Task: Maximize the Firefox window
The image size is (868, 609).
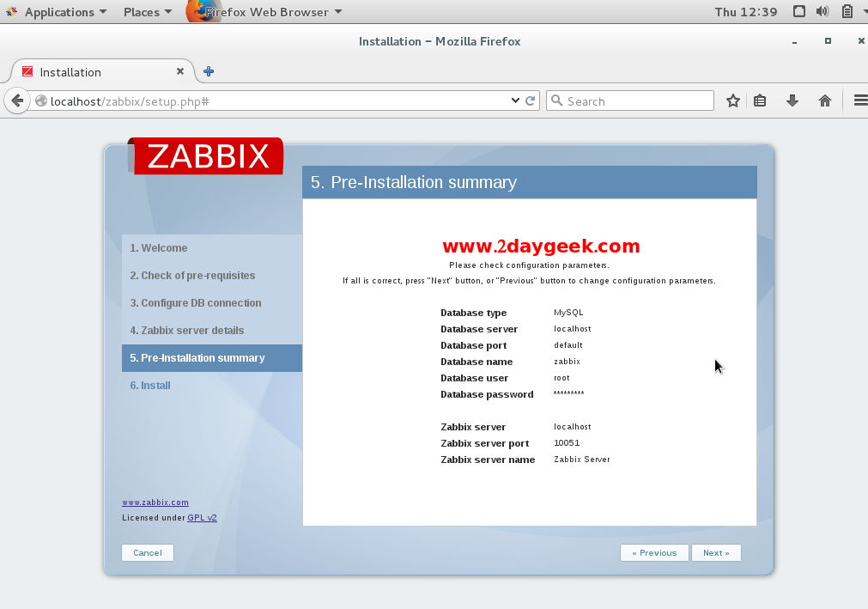Action: coord(829,41)
